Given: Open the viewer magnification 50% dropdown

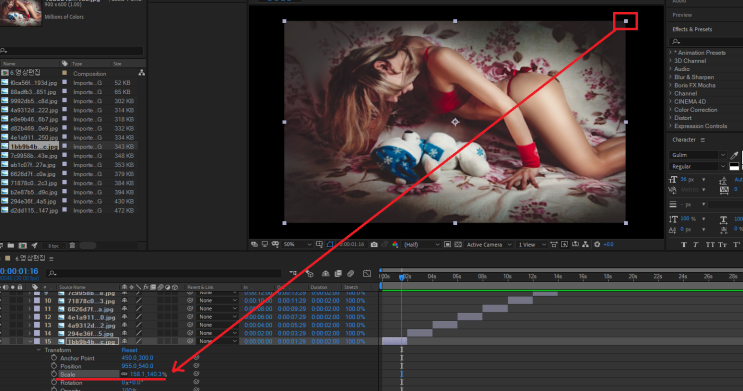Looking at the screenshot, I should (x=297, y=245).
